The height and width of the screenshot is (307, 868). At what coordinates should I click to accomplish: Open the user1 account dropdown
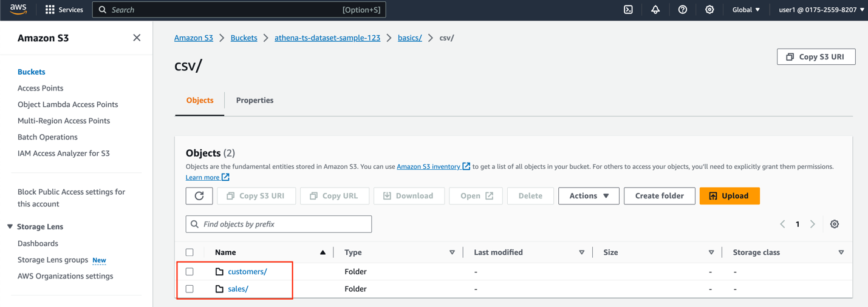click(821, 10)
